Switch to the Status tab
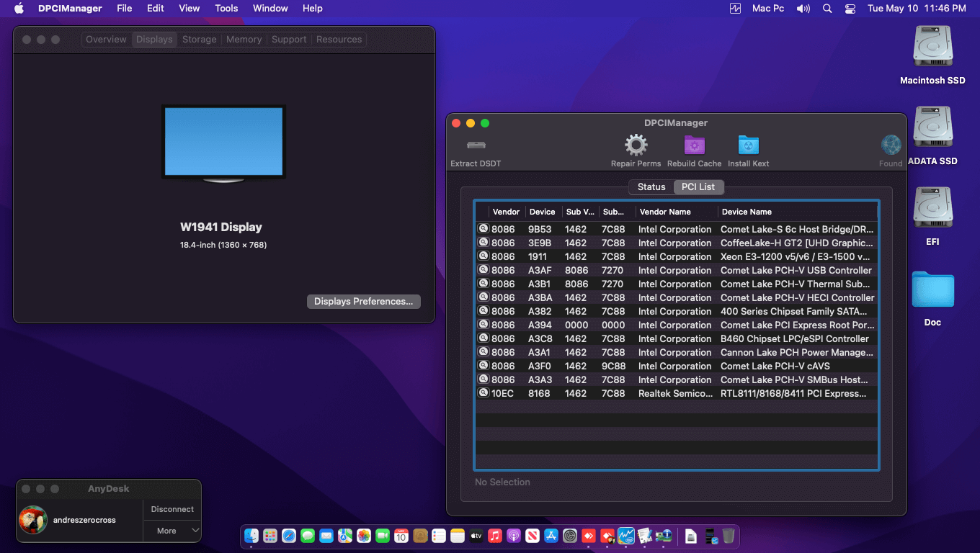The image size is (980, 553). click(x=651, y=186)
